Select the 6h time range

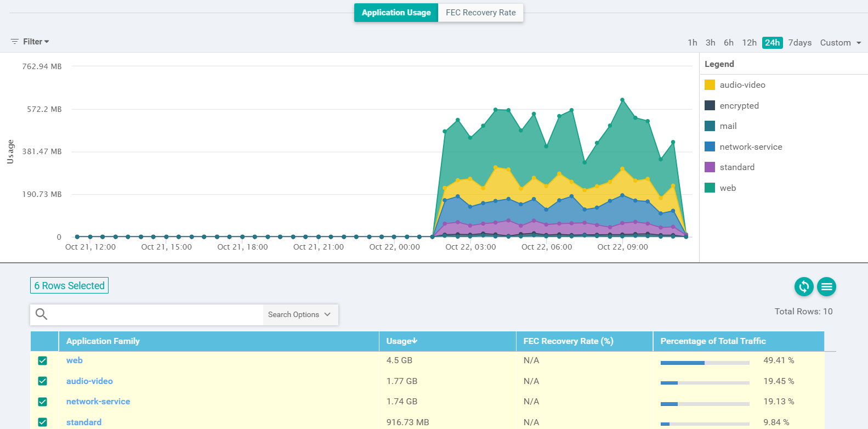point(729,43)
